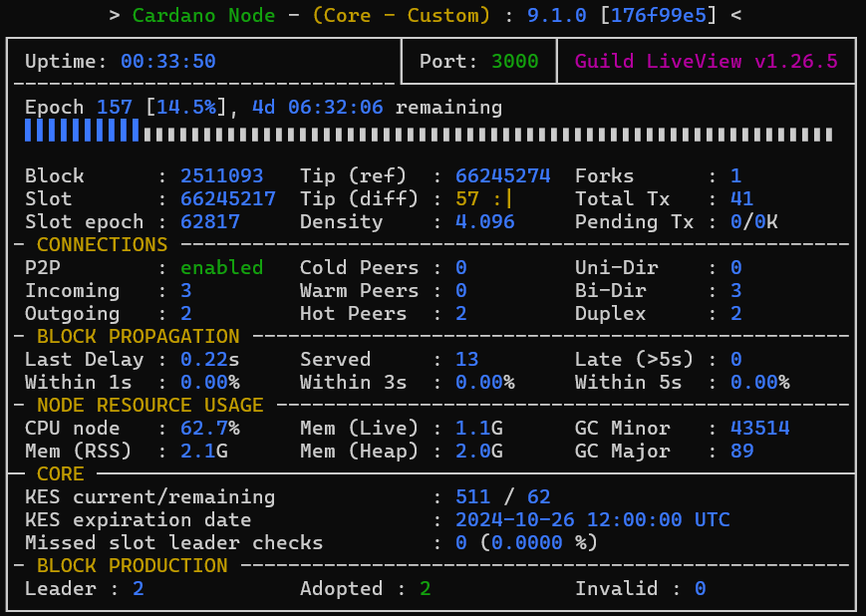Click the "BLOCK PRODUCTION" section heading
The height and width of the screenshot is (616, 866).
(x=132, y=566)
